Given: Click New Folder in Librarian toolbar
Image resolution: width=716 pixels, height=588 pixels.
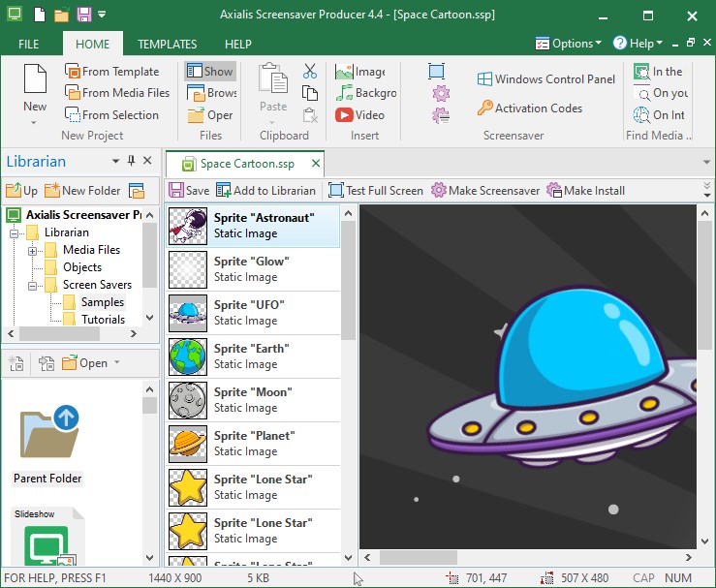Looking at the screenshot, I should 82,191.
